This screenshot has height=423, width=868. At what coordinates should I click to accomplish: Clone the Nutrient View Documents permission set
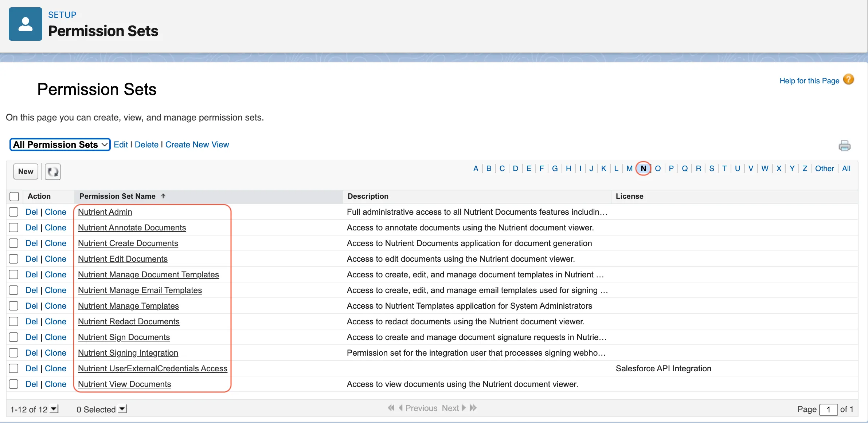click(55, 384)
